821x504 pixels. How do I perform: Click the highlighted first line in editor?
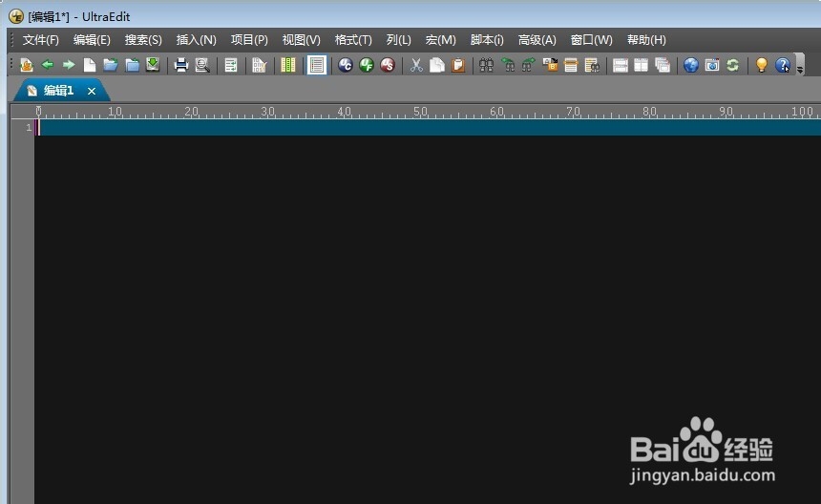[428, 128]
